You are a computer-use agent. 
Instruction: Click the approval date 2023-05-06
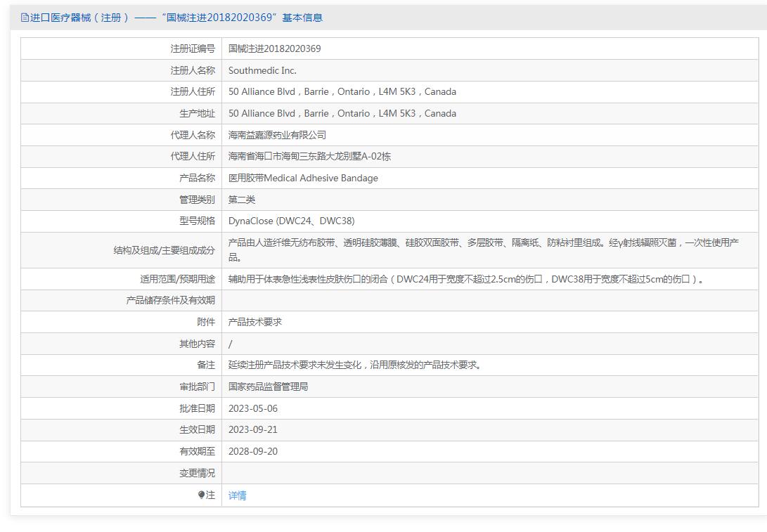pyautogui.click(x=253, y=408)
